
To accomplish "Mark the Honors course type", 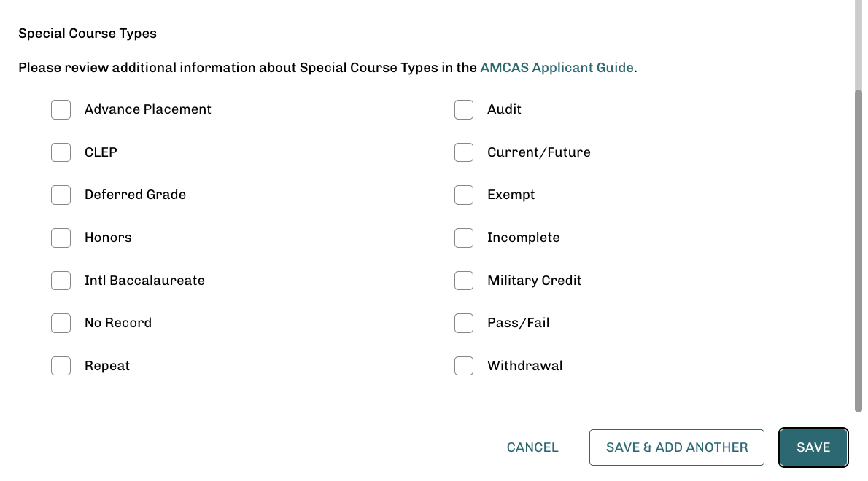I will [x=61, y=238].
